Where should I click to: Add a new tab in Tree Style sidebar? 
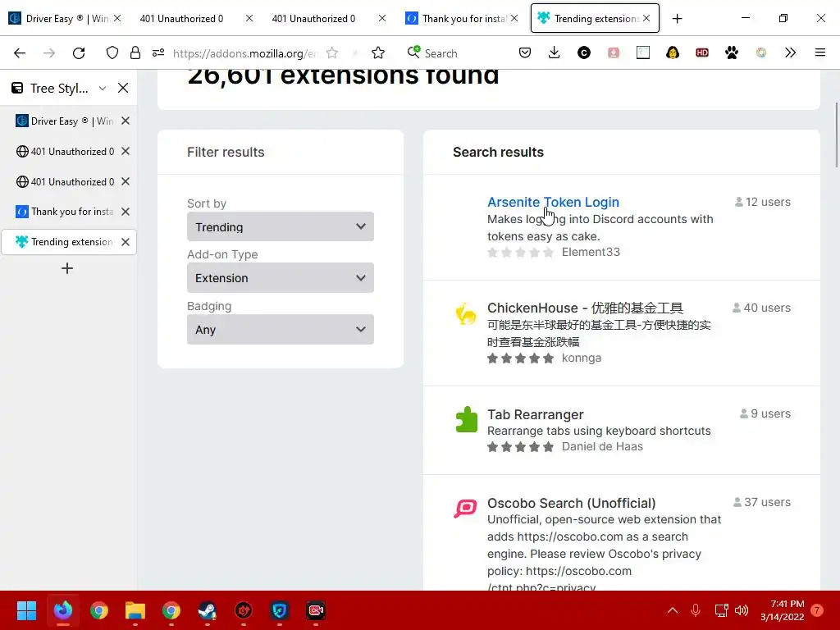(x=67, y=268)
